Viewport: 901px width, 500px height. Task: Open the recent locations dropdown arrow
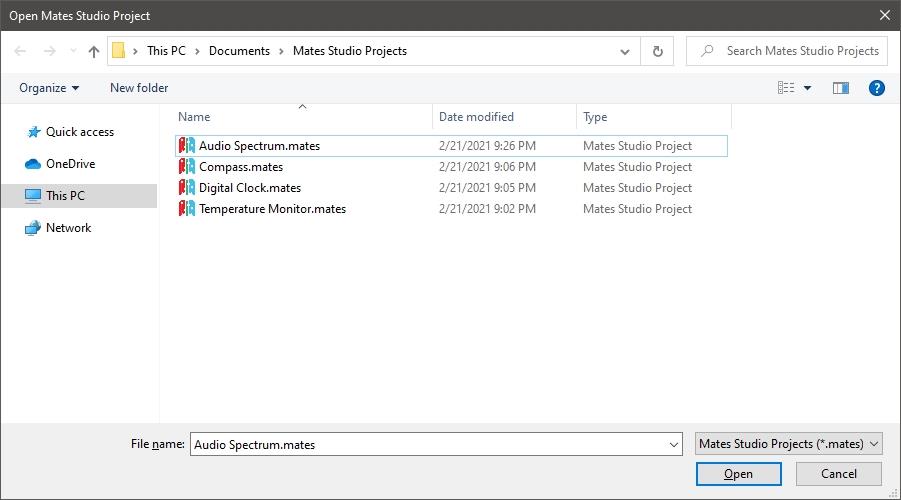point(73,51)
